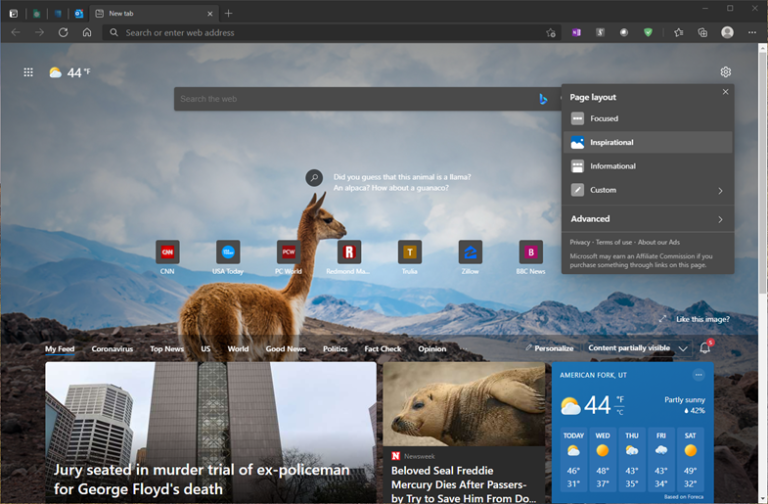Switch to the US feed tab

206,349
